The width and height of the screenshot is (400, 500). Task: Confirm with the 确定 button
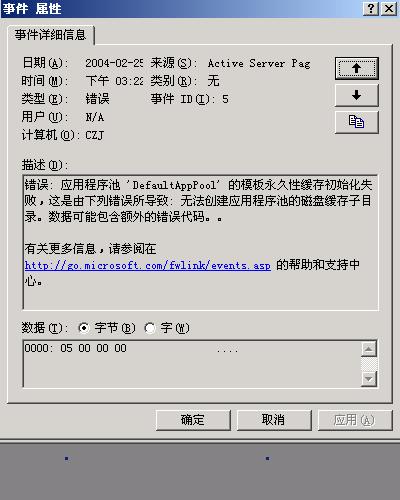click(193, 420)
